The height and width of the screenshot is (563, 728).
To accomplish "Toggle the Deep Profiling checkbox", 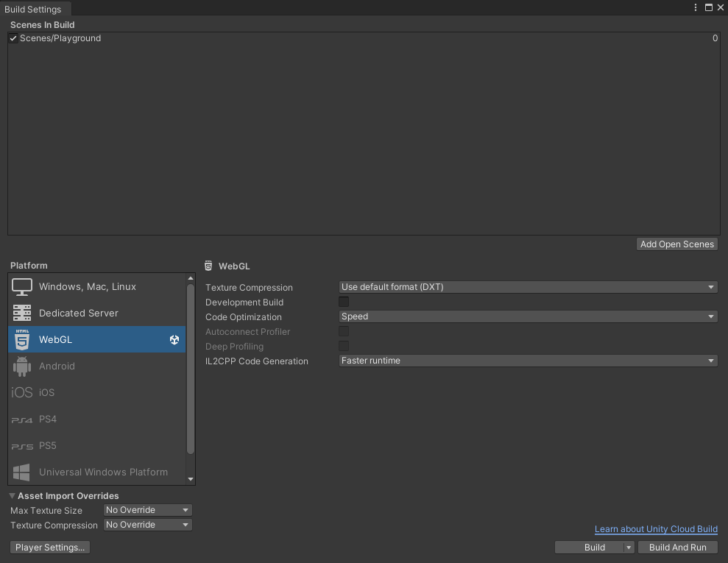I will pyautogui.click(x=344, y=346).
